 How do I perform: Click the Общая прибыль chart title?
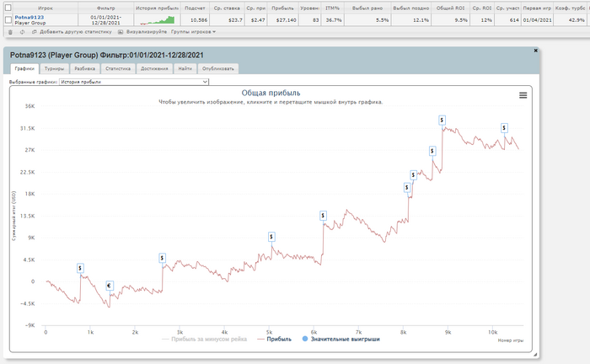[271, 93]
